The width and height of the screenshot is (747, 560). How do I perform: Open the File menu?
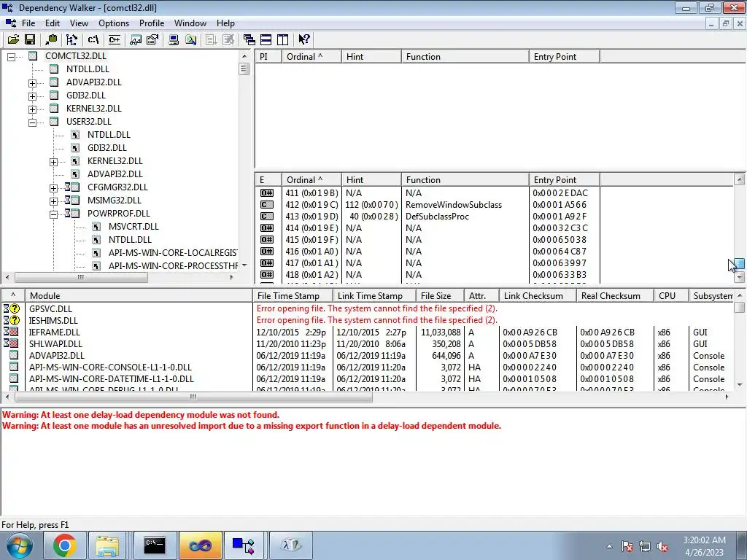pyautogui.click(x=28, y=23)
